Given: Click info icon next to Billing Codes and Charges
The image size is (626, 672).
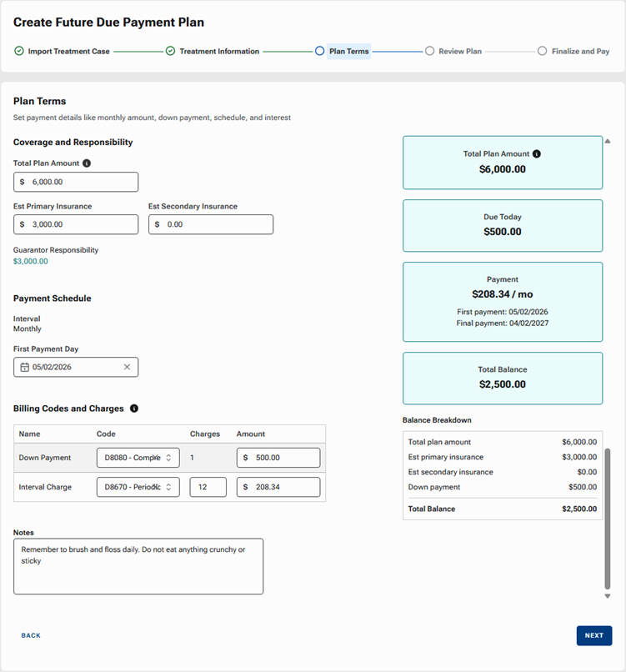Looking at the screenshot, I should (134, 409).
